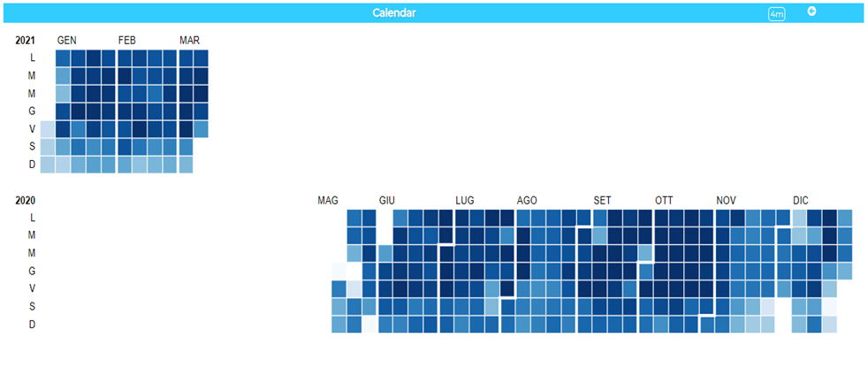Click the 4m time range badge
Screen dimensions: 868x376
tap(776, 14)
